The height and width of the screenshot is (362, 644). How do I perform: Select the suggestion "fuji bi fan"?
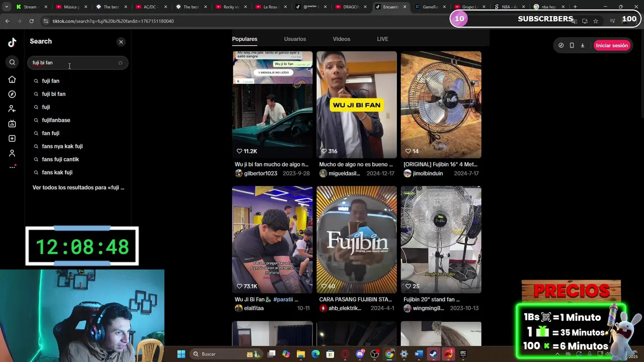coord(53,94)
